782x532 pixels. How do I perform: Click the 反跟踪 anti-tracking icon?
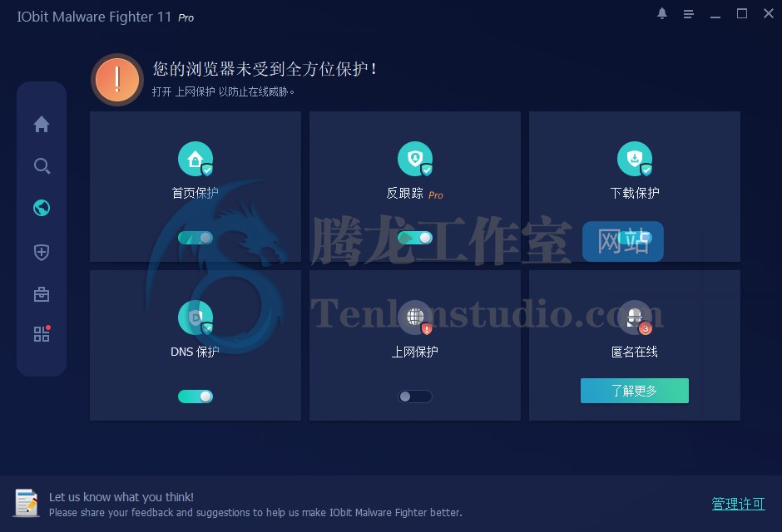(415, 159)
